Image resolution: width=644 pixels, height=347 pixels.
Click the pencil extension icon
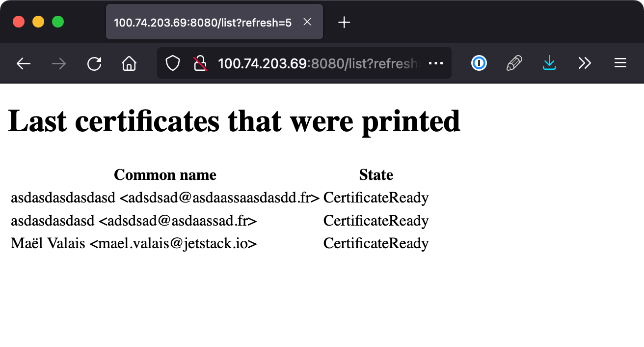(x=514, y=63)
